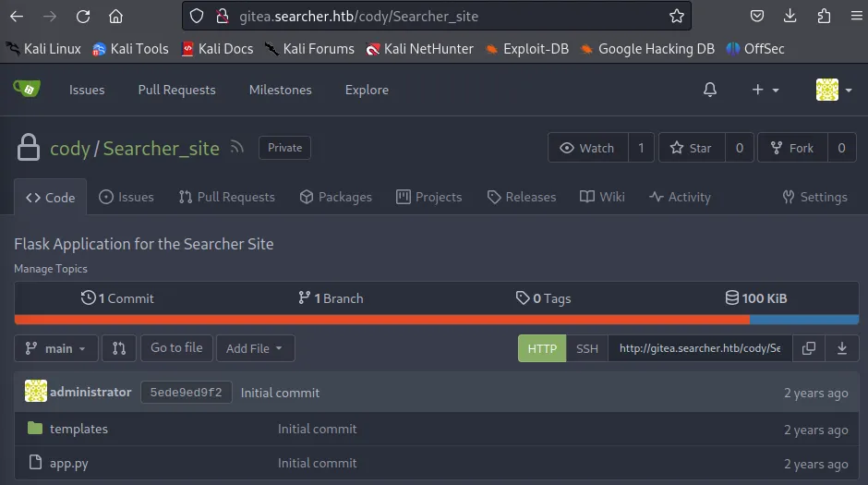Open Pull Requests in top navigation
This screenshot has width=868, height=485.
pyautogui.click(x=176, y=90)
